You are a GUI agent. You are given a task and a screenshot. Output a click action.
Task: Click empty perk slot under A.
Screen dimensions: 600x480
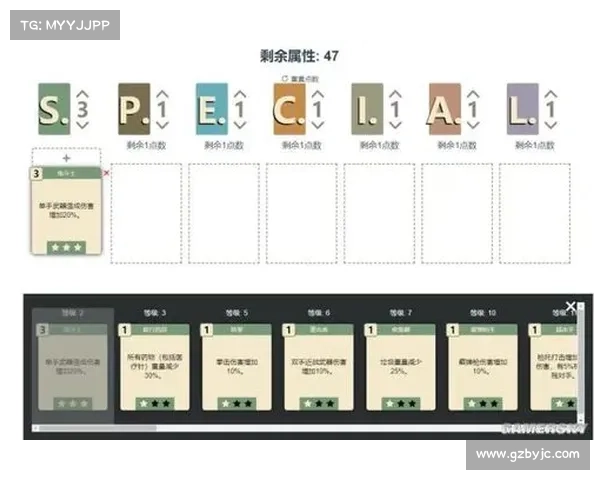tap(457, 214)
